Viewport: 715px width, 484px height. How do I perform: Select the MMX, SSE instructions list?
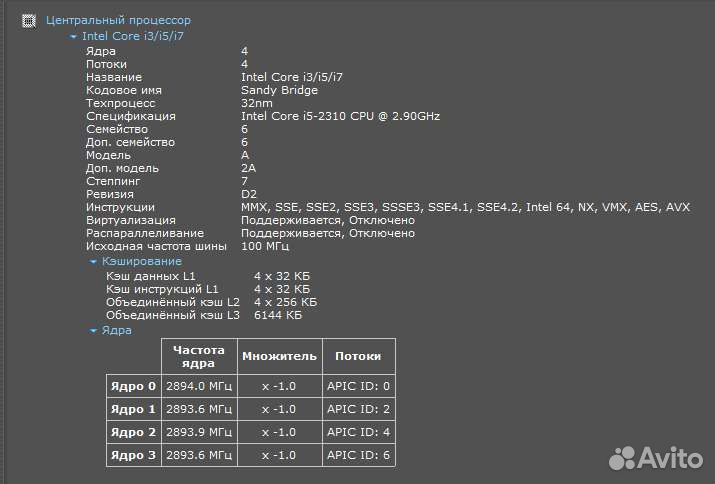pos(465,207)
